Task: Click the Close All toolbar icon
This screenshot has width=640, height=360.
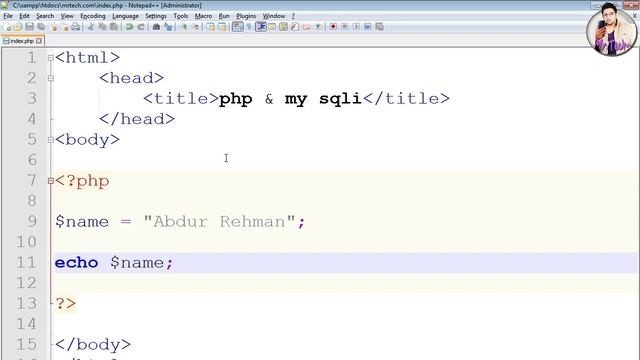Action: [x=65, y=27]
